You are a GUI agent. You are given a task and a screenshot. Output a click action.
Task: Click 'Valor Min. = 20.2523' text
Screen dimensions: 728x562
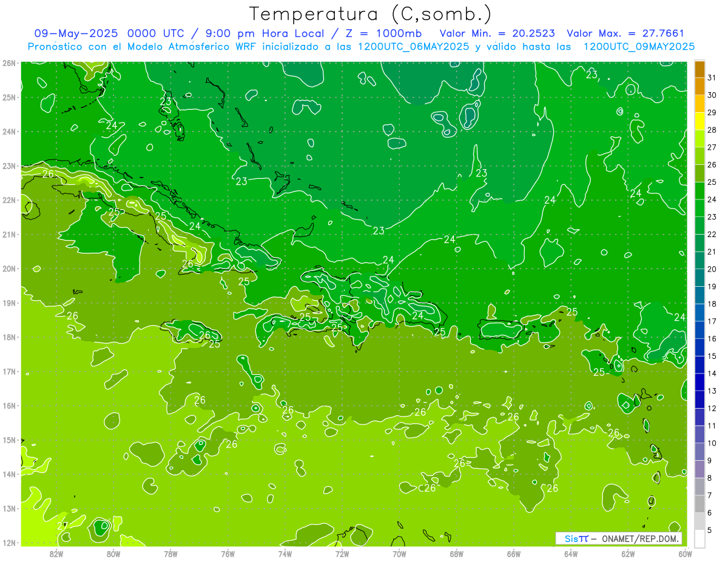497,33
